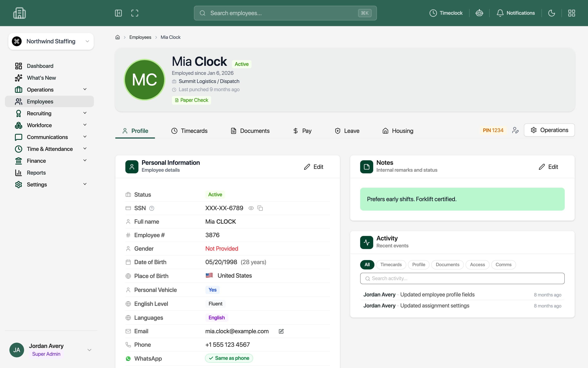Collapse the sidebar panel icon
Screen dimensions: 588x368
point(118,13)
